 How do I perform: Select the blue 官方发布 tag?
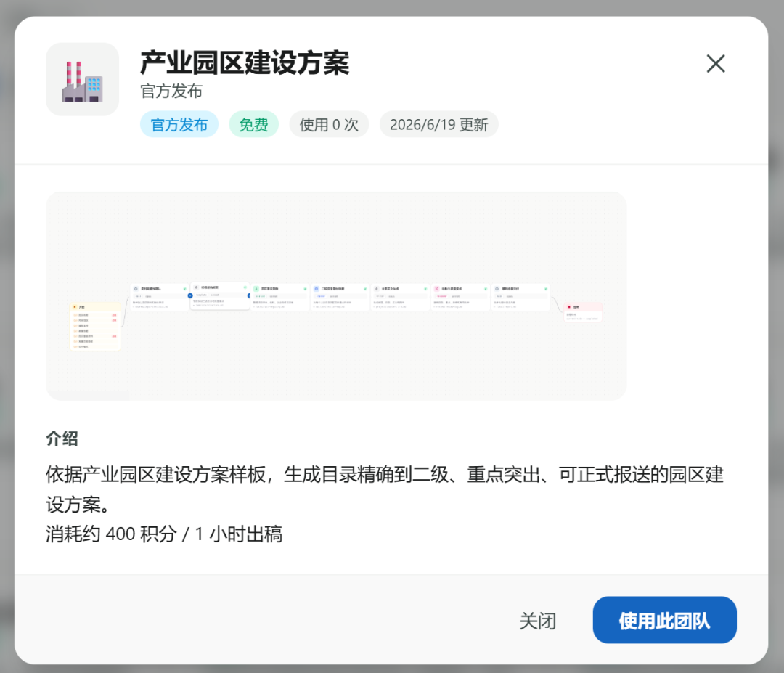click(x=179, y=124)
